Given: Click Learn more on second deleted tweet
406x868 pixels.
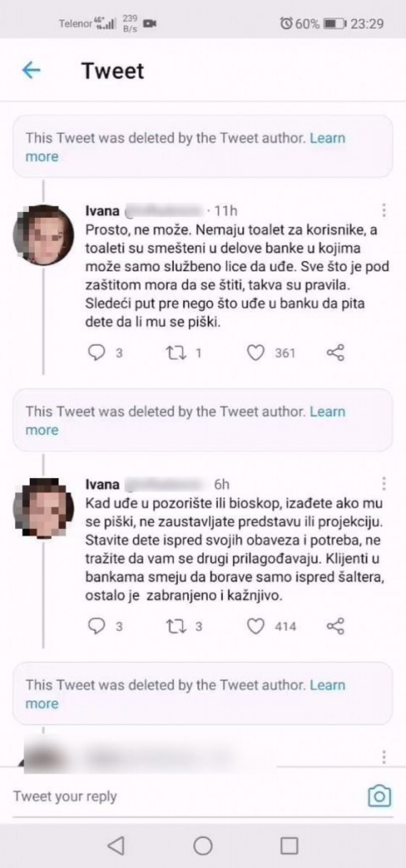Looking at the screenshot, I should (327, 411).
